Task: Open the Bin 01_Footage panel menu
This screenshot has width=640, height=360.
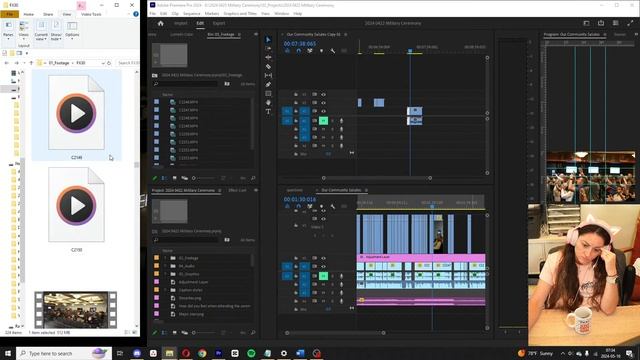Action: pos(239,35)
